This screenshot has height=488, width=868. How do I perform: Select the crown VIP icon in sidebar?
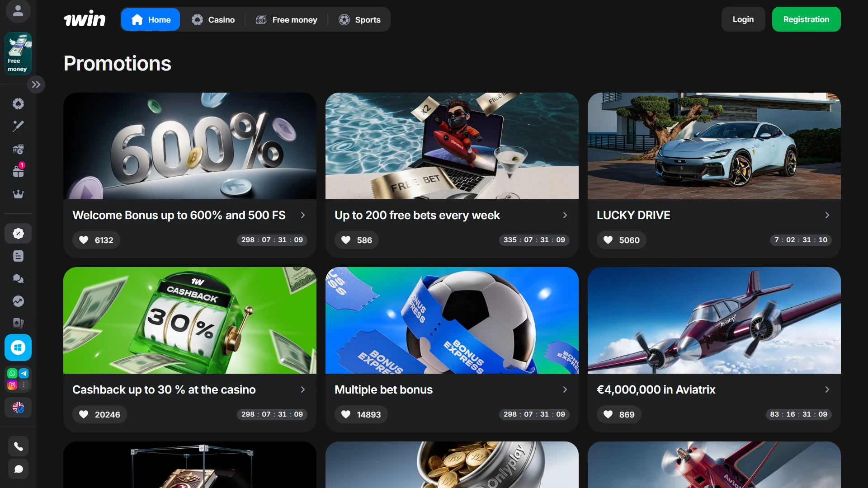tap(18, 194)
